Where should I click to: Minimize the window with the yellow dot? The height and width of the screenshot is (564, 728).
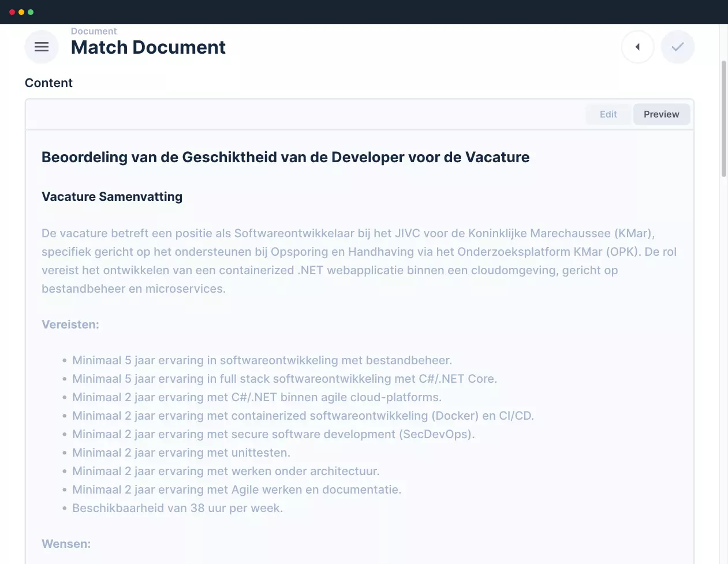[x=21, y=12]
